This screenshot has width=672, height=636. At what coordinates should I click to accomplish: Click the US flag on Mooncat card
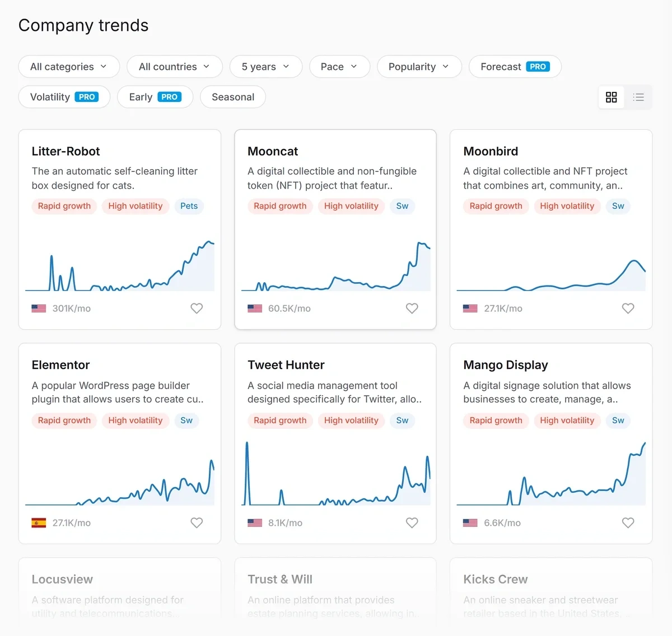pos(255,308)
